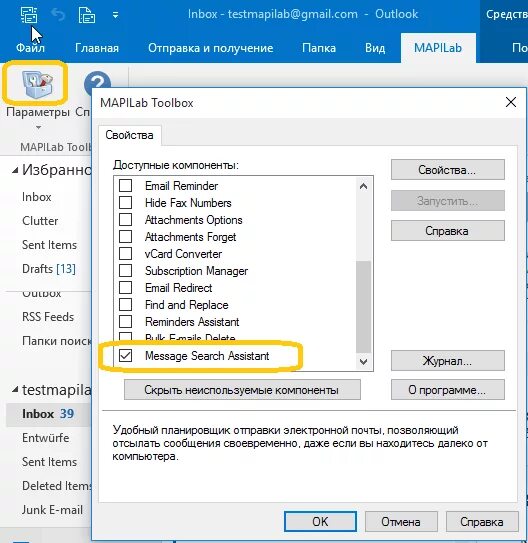This screenshot has height=543, width=528.
Task: Tick the Reminders Assistant checkbox
Action: point(125,321)
